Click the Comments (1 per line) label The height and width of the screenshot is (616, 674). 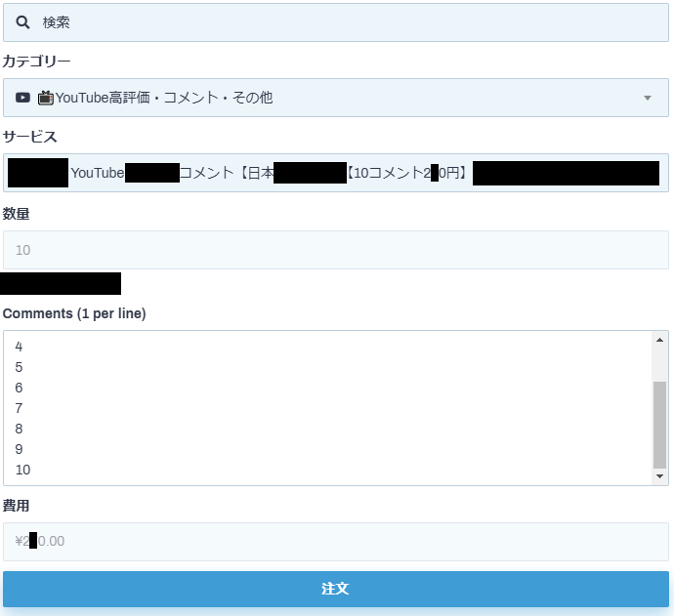pyautogui.click(x=74, y=313)
